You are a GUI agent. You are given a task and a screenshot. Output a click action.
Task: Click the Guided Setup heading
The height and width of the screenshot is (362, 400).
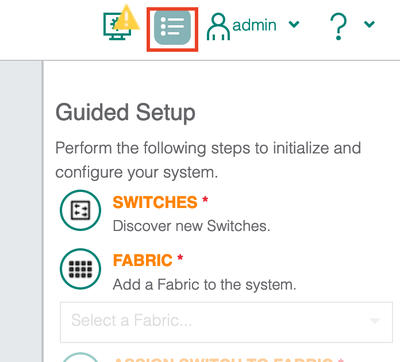tap(125, 113)
